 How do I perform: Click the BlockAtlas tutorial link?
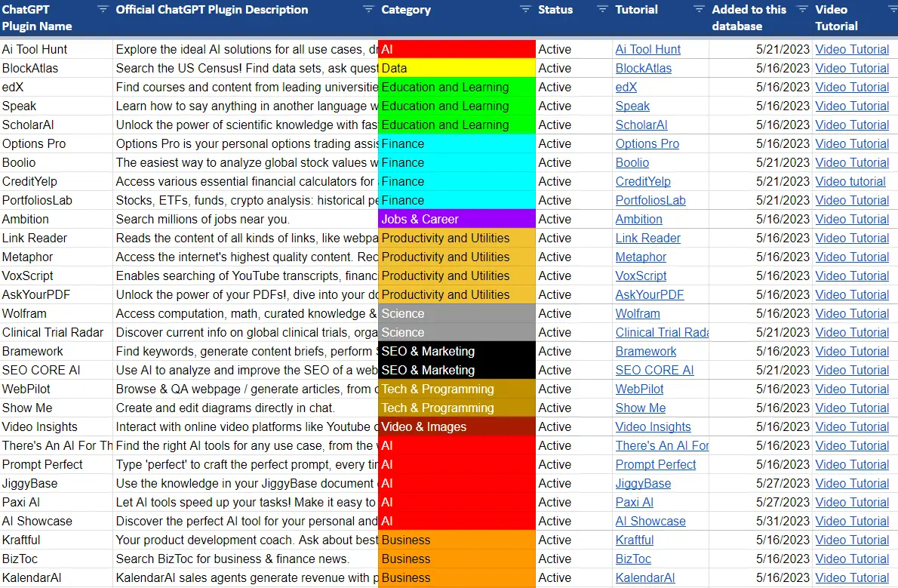point(643,68)
